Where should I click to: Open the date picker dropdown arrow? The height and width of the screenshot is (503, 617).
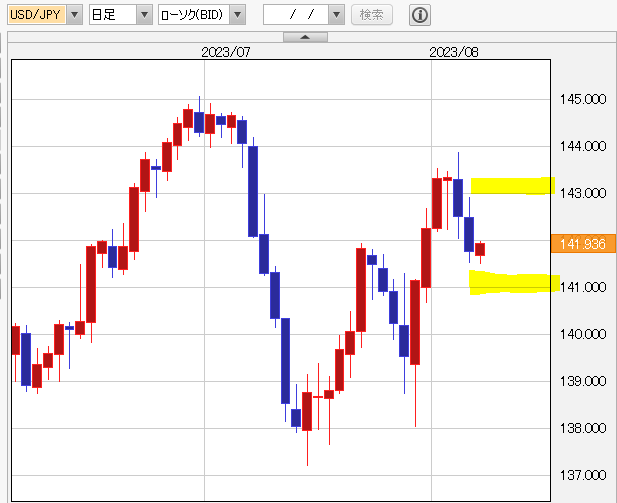coord(336,15)
